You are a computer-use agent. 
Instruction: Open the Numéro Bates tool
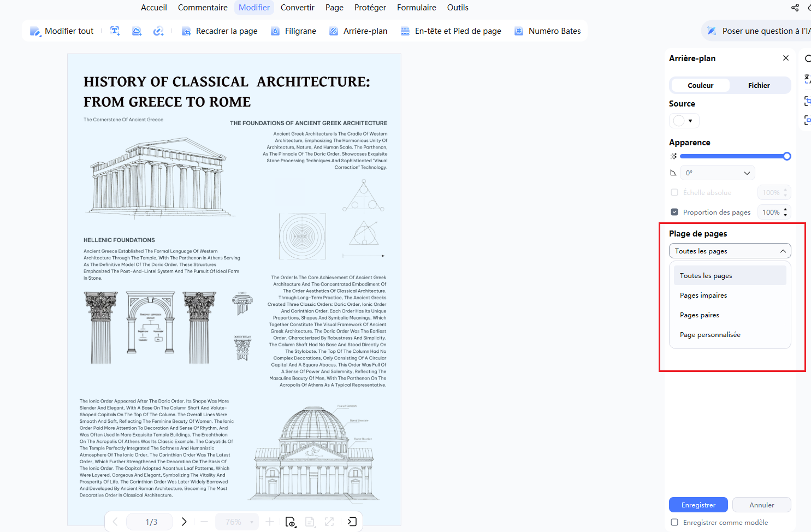click(548, 31)
